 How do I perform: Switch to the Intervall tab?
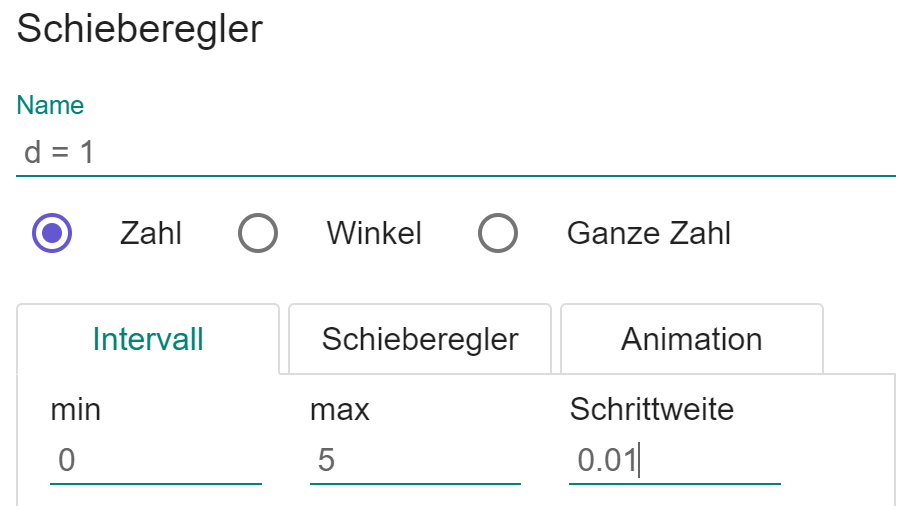coord(148,339)
